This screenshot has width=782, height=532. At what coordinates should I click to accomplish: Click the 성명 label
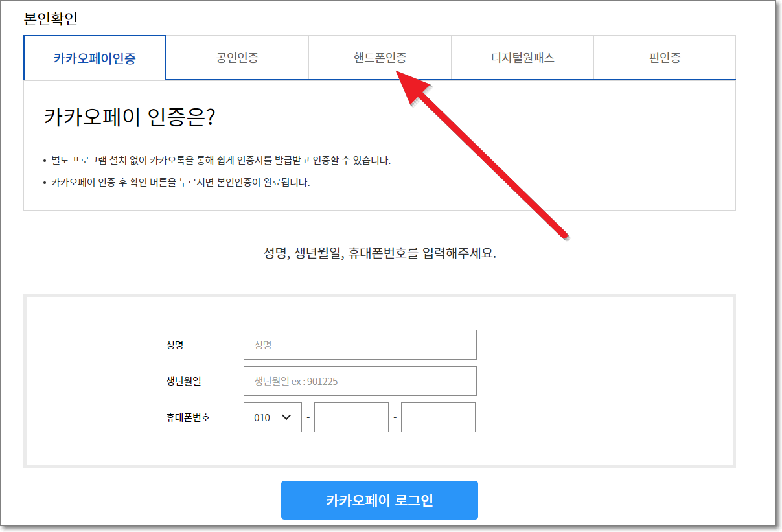(x=175, y=345)
